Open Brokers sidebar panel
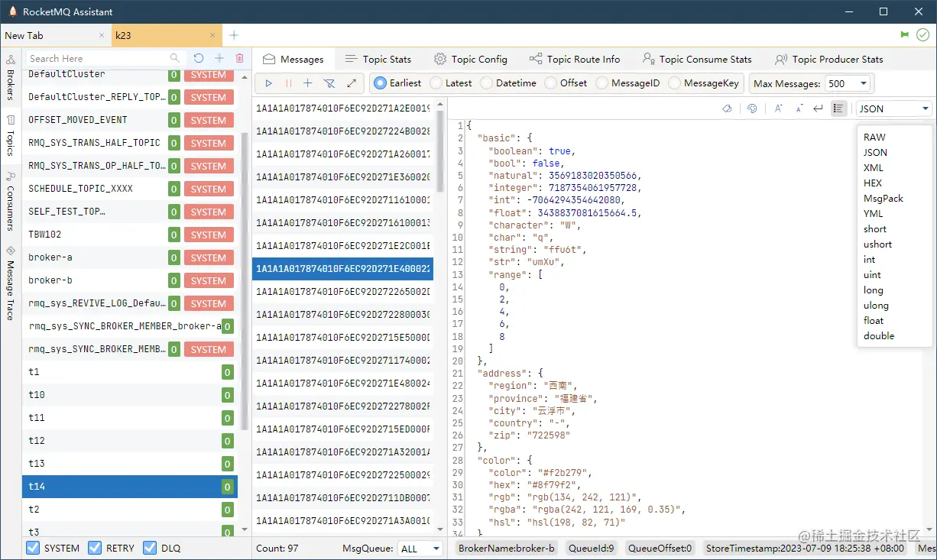Viewport: 937px width, 560px height. (11, 78)
